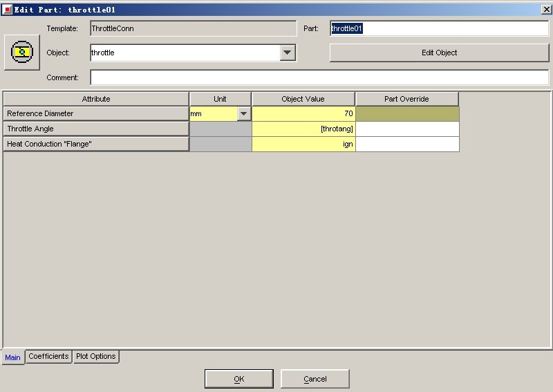Image resolution: width=553 pixels, height=392 pixels.
Task: Focus the Part name field throttle01
Action: click(440, 28)
